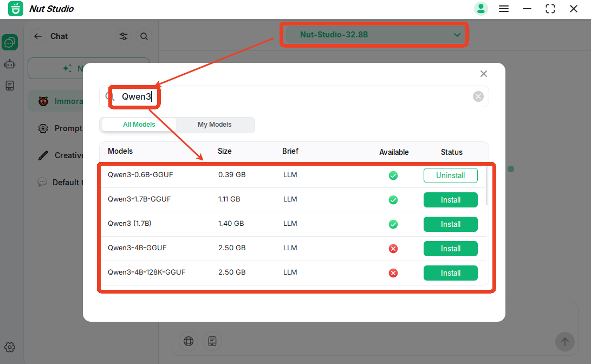Screen dimensions: 591x364
Task: Open the settings gear in sidebar
Action: click(10, 347)
